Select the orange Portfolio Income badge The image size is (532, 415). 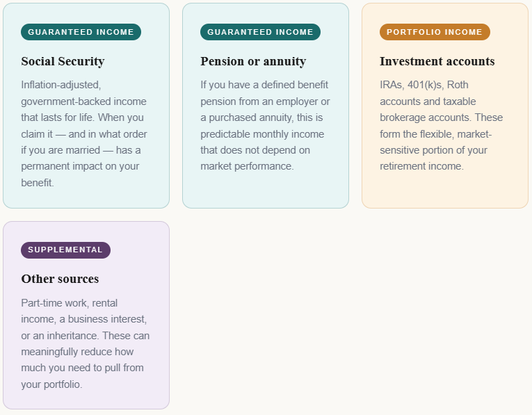435,32
